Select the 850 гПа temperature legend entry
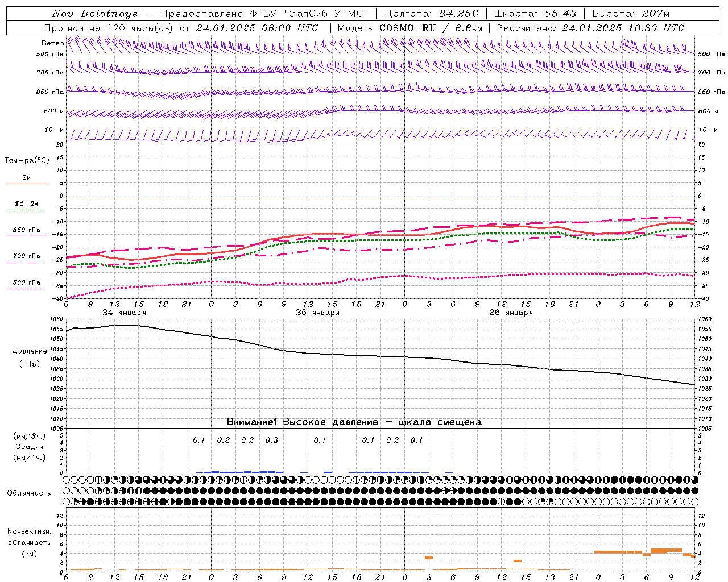Image resolution: width=728 pixels, height=582 pixels. [27, 230]
